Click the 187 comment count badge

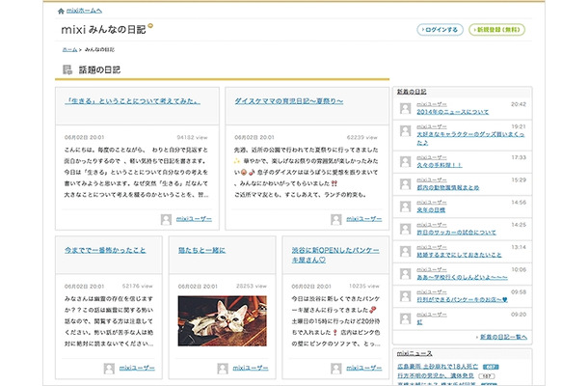point(487,375)
